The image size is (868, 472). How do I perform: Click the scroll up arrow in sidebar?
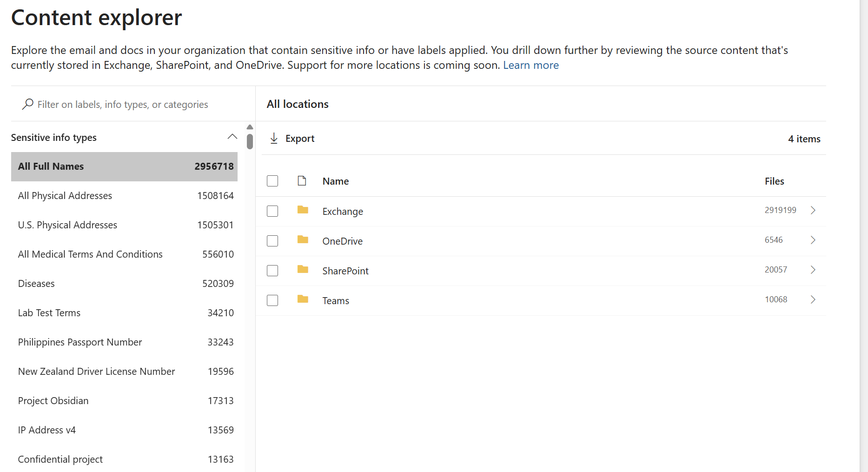[250, 127]
